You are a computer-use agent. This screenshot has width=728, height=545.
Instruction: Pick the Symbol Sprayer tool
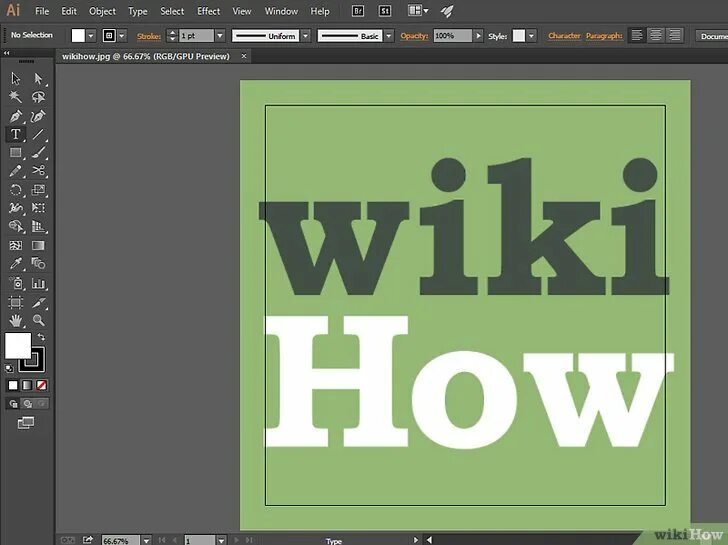pyautogui.click(x=15, y=283)
